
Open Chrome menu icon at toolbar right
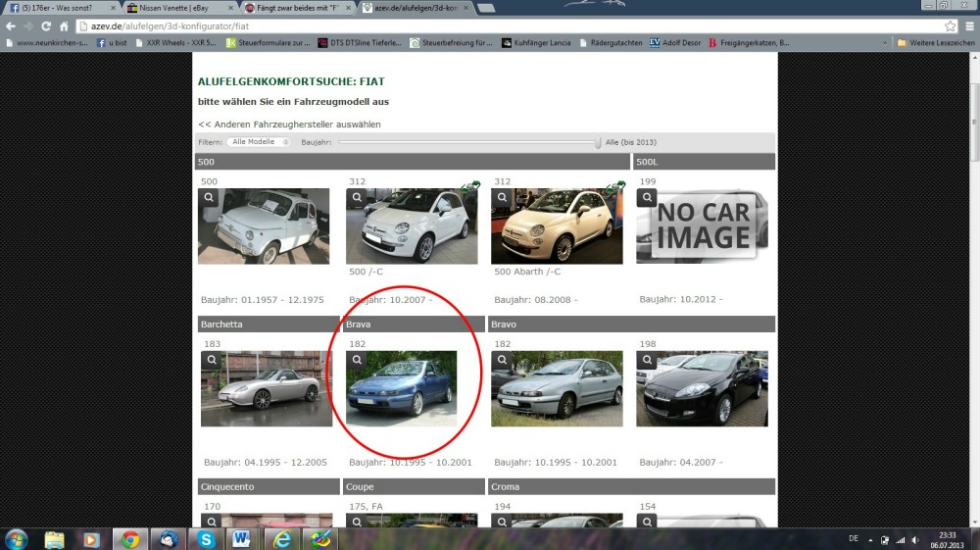(x=967, y=26)
